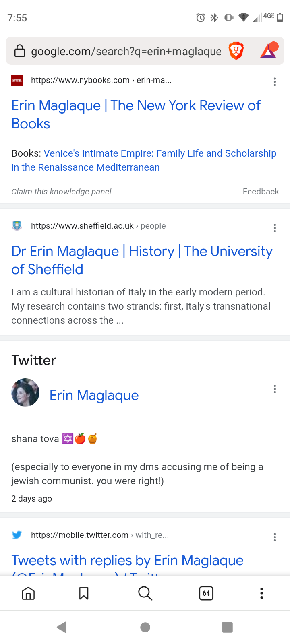The width and height of the screenshot is (290, 644).
Task: Tap Erin Maglaque Twitter profile picture
Action: click(25, 392)
